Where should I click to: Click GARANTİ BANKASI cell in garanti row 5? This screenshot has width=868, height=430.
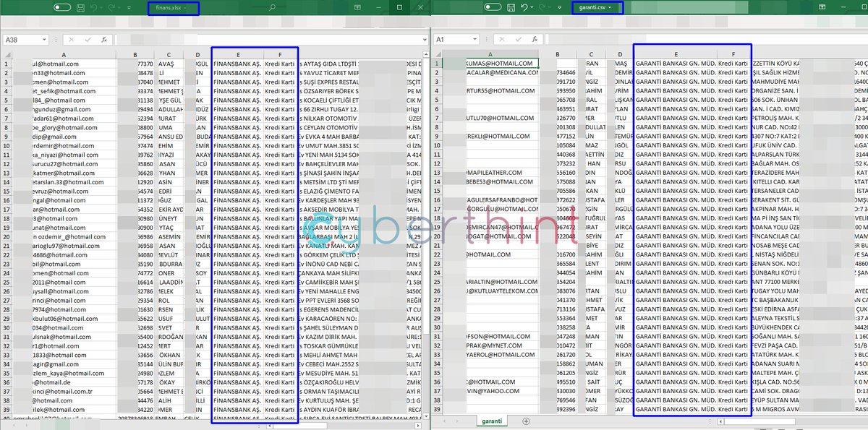[x=676, y=100]
